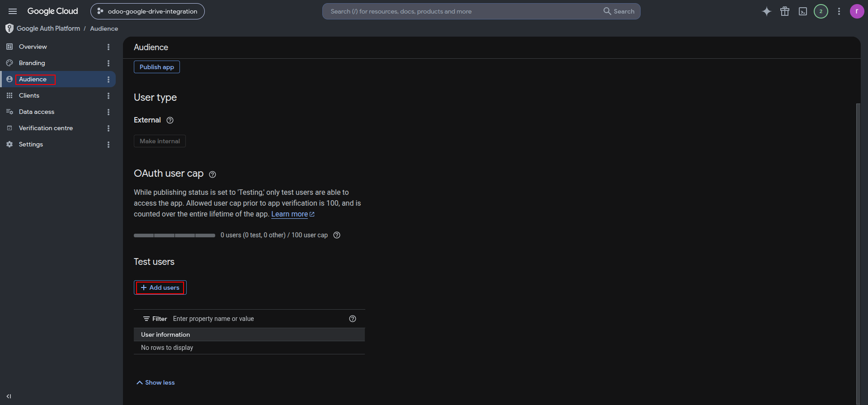Go to Clients page
This screenshot has width=868, height=405.
click(29, 95)
